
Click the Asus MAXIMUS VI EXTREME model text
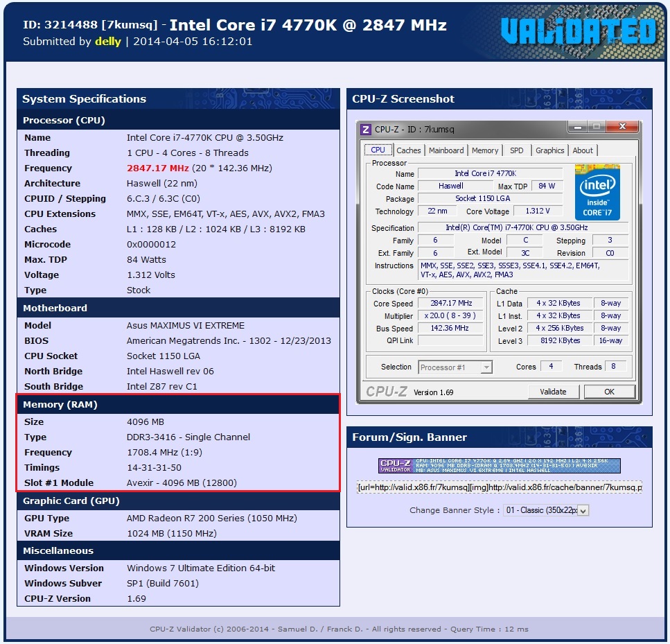coord(186,325)
